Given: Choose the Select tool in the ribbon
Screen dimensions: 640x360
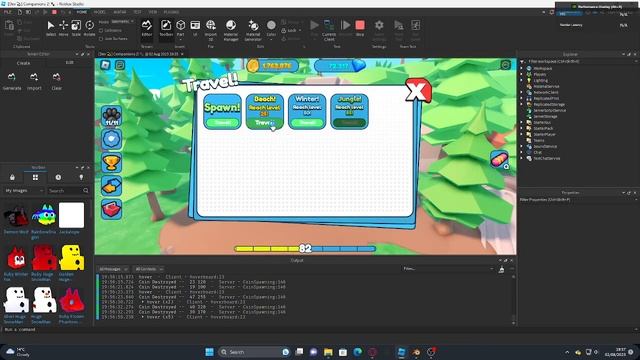Looking at the screenshot, I should [x=51, y=28].
